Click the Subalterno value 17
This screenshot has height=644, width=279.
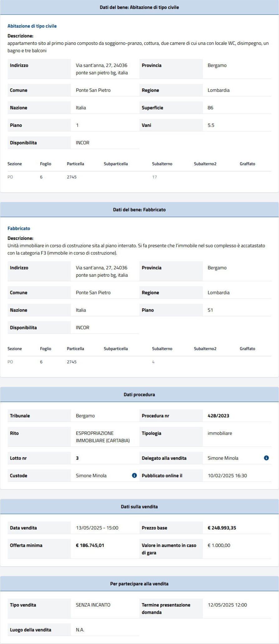pos(154,177)
